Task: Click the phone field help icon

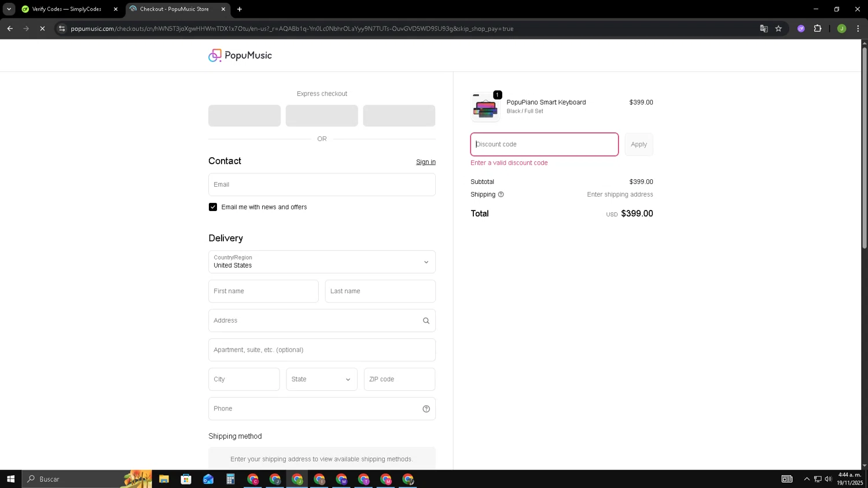Action: click(426, 409)
